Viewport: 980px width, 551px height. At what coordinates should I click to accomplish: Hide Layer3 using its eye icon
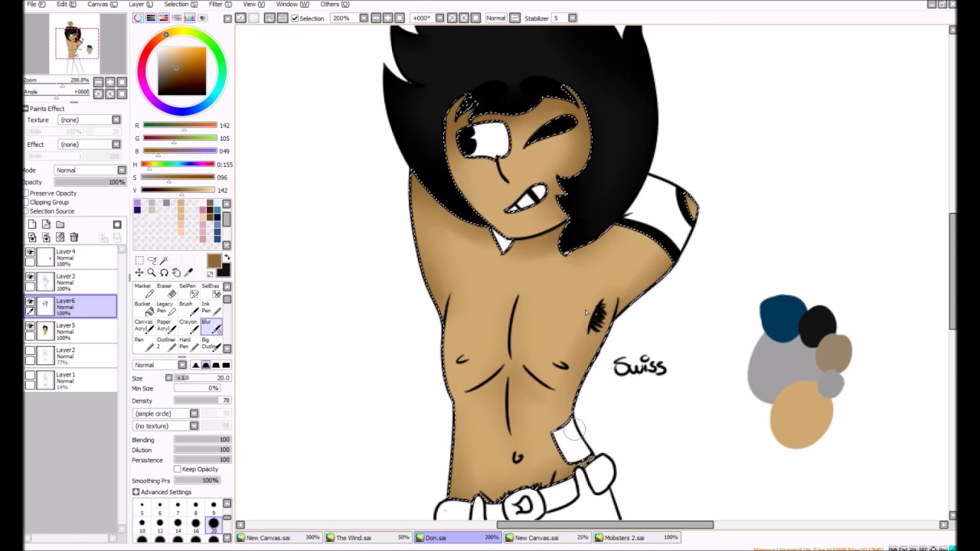[31, 277]
